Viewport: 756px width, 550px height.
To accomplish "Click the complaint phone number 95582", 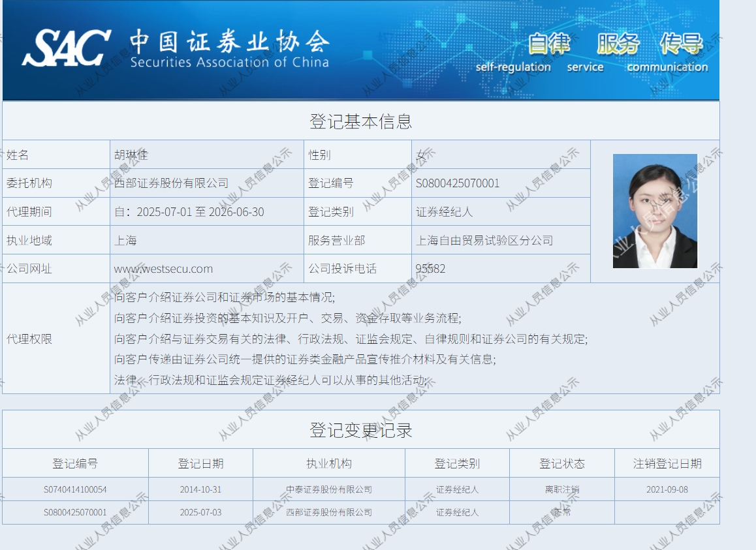I will (430, 269).
